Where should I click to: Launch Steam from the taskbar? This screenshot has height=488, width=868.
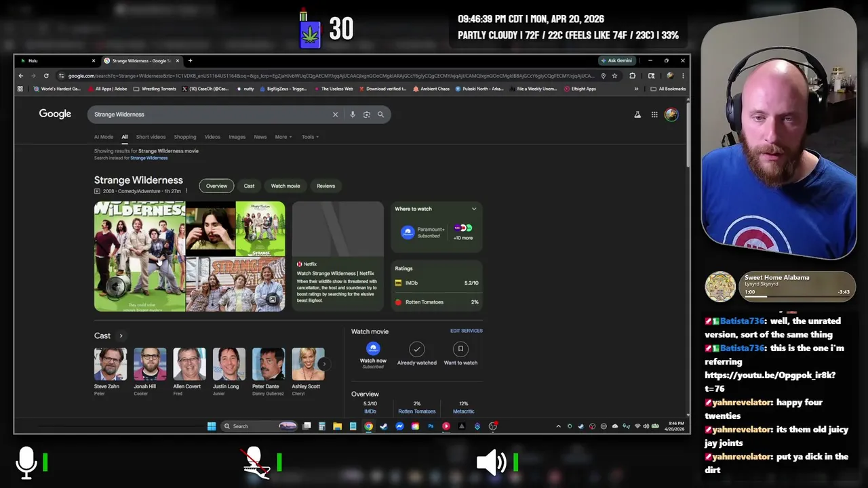tap(384, 426)
